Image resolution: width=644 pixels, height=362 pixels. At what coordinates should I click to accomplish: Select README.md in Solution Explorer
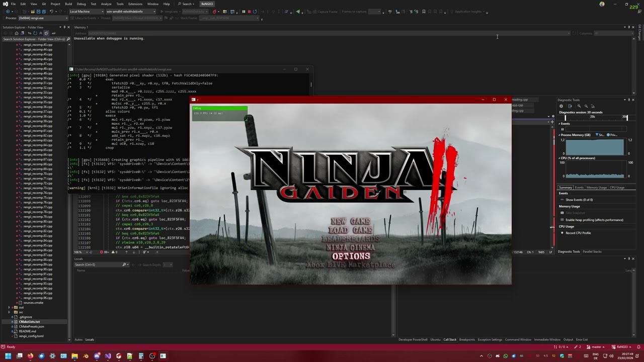(27, 331)
